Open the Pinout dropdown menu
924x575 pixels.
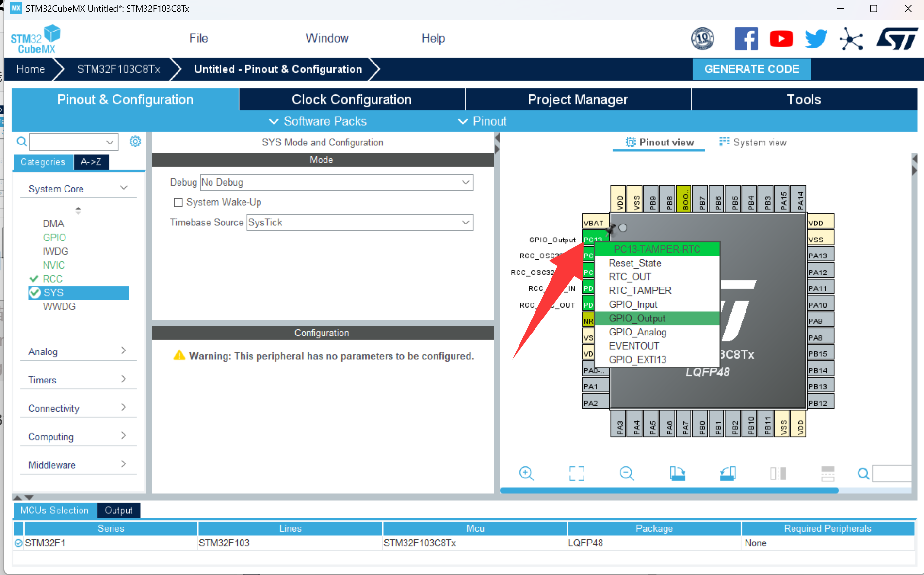point(483,121)
